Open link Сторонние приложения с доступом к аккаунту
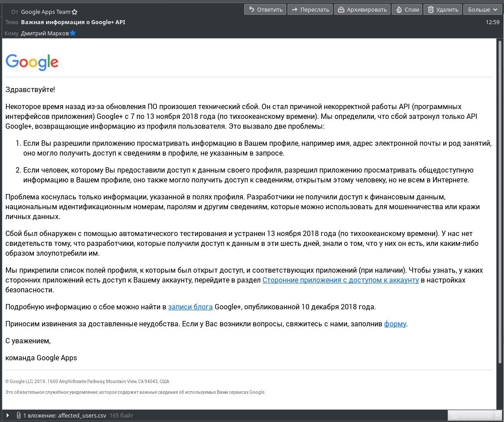504x422 pixels. [341, 280]
